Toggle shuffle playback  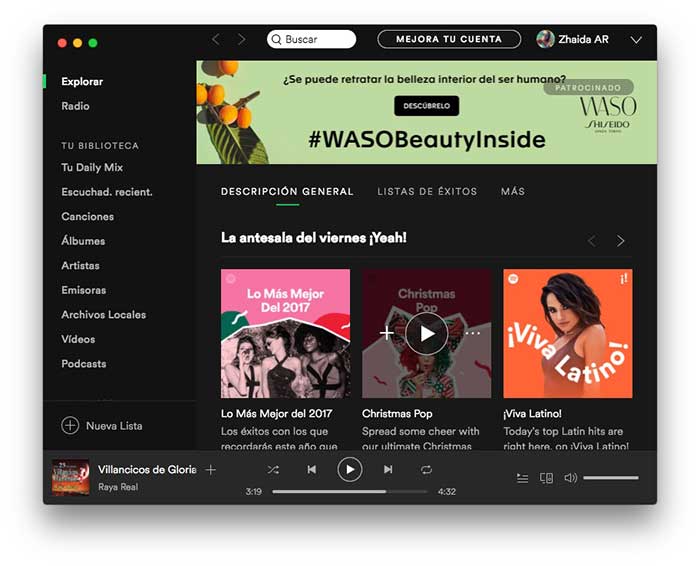click(x=273, y=470)
